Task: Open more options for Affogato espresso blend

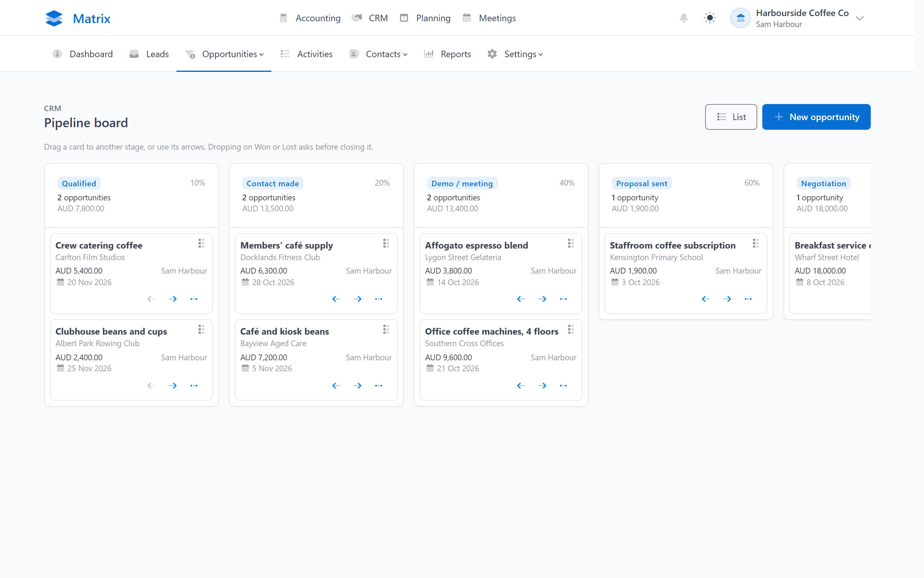Action: [x=564, y=299]
